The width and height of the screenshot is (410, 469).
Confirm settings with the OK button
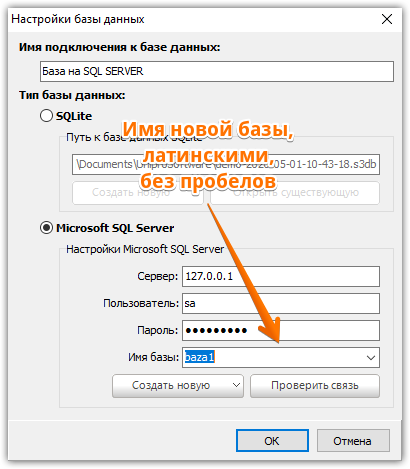coord(272,441)
